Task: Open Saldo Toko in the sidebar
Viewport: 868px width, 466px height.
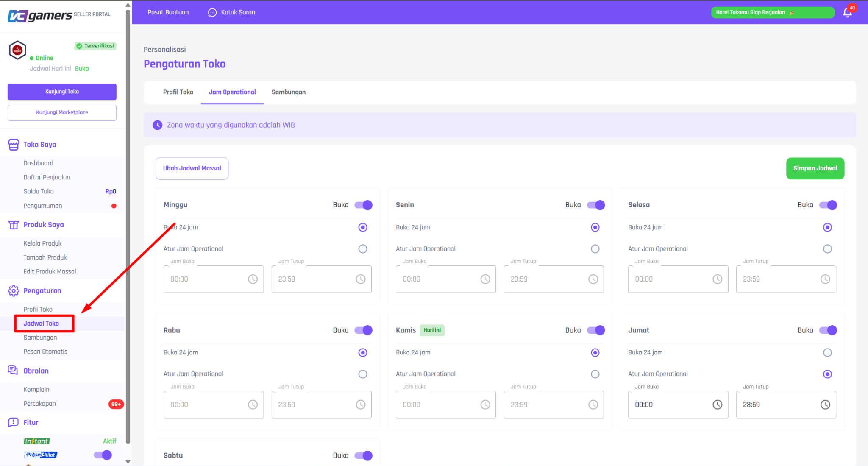Action: (39, 191)
